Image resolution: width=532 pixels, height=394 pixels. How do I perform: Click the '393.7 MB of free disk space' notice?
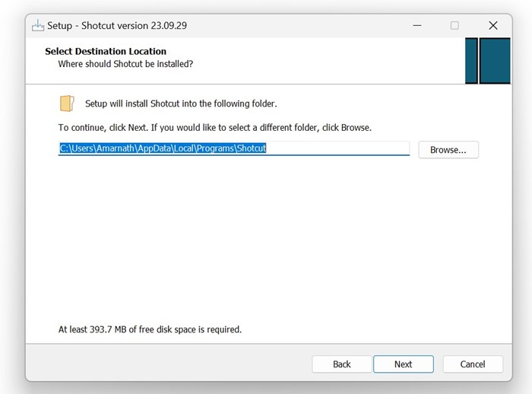coord(150,329)
